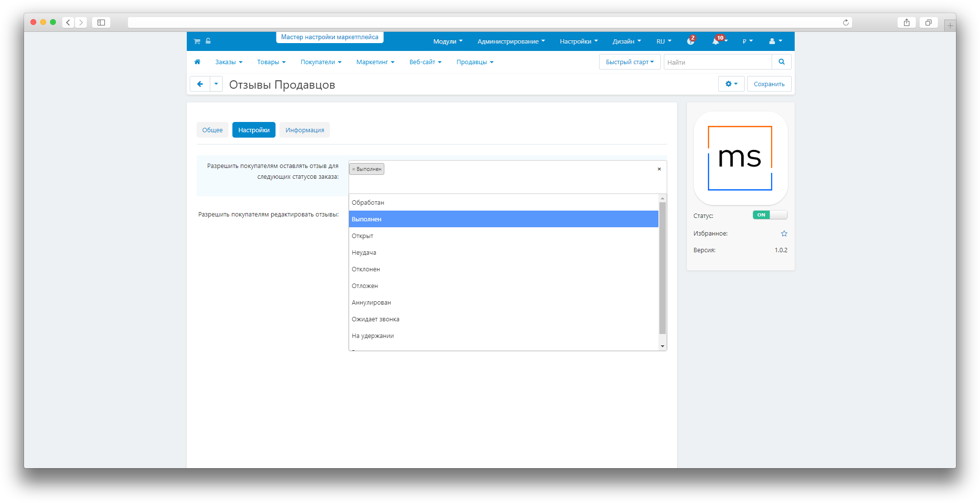
Task: Click the status list scroll-down arrow
Action: click(x=662, y=346)
